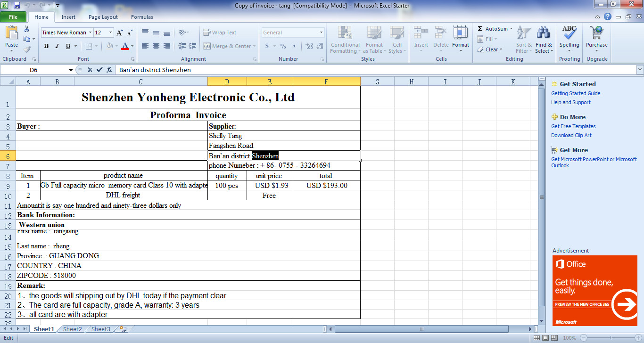Toggle Center horizontal alignment

(156, 46)
